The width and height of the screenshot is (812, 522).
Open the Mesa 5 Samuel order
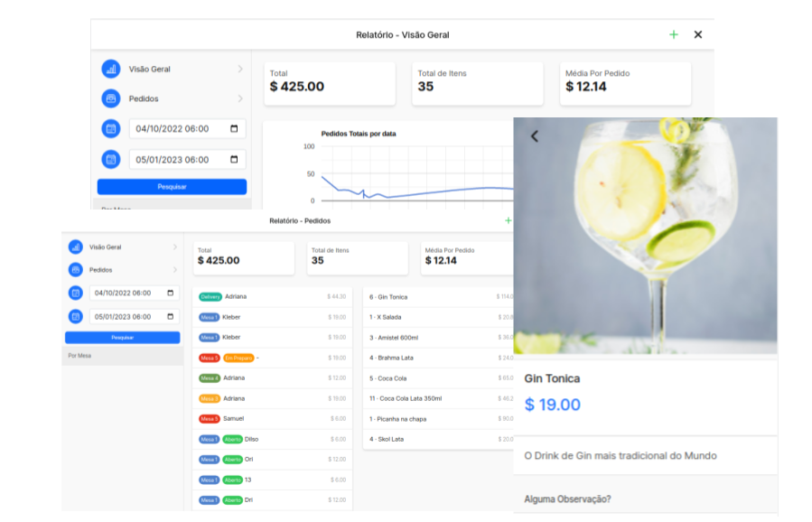[x=273, y=418]
